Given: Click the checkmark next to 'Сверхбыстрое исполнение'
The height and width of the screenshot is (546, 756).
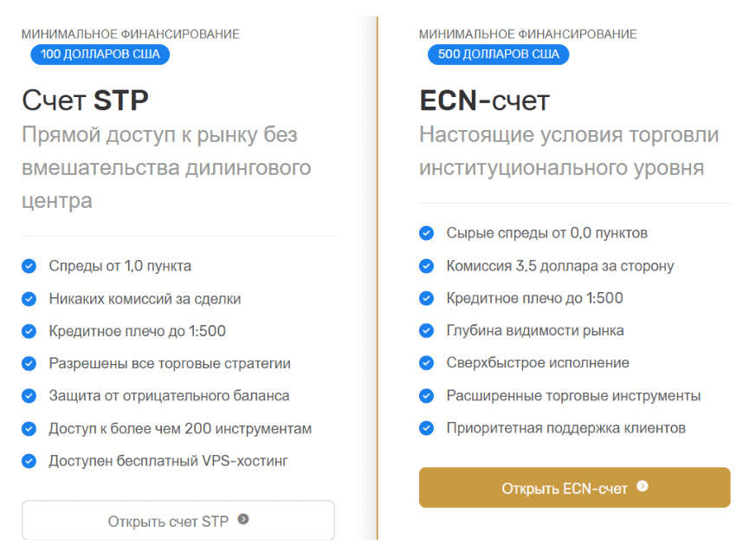Looking at the screenshot, I should tap(426, 363).
